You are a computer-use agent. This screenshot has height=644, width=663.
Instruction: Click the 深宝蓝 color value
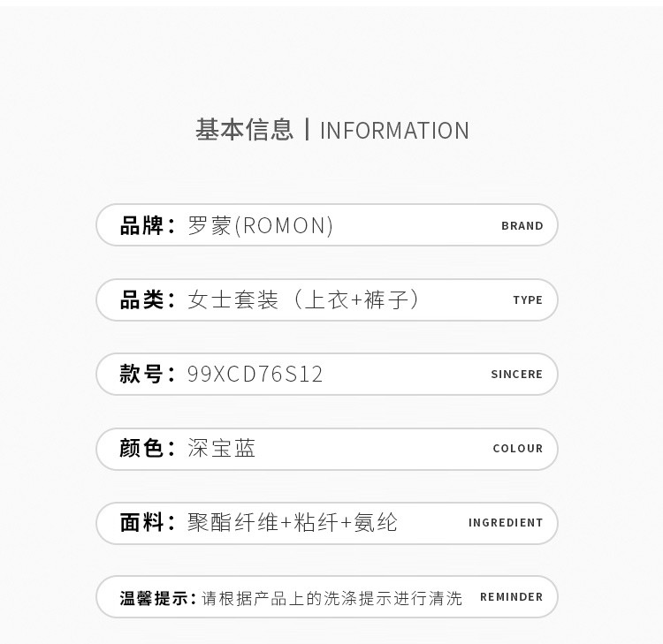(x=222, y=448)
